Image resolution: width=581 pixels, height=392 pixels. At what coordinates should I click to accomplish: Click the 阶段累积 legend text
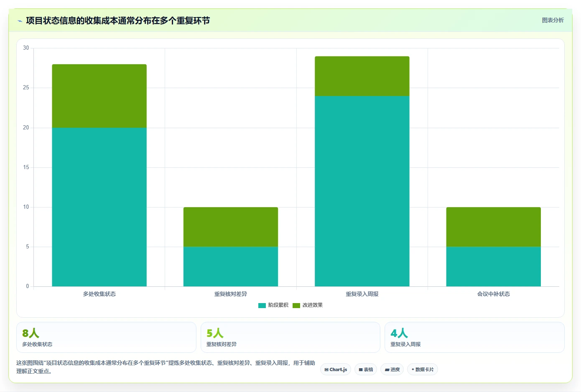(278, 305)
